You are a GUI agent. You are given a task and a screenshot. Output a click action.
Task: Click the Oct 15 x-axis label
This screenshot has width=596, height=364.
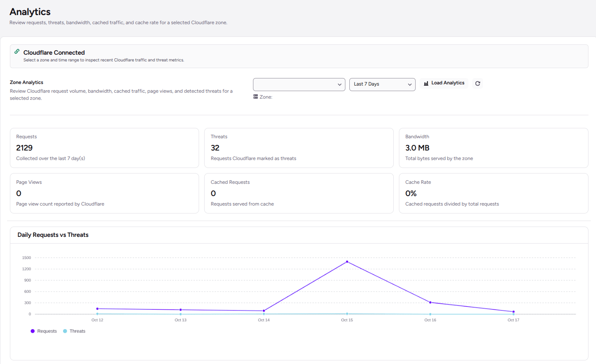coord(347,320)
